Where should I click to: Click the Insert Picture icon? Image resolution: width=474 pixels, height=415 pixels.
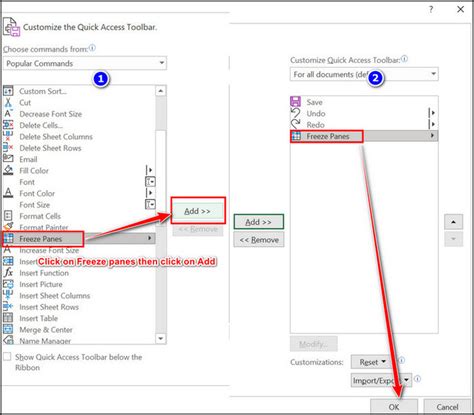pyautogui.click(x=8, y=284)
